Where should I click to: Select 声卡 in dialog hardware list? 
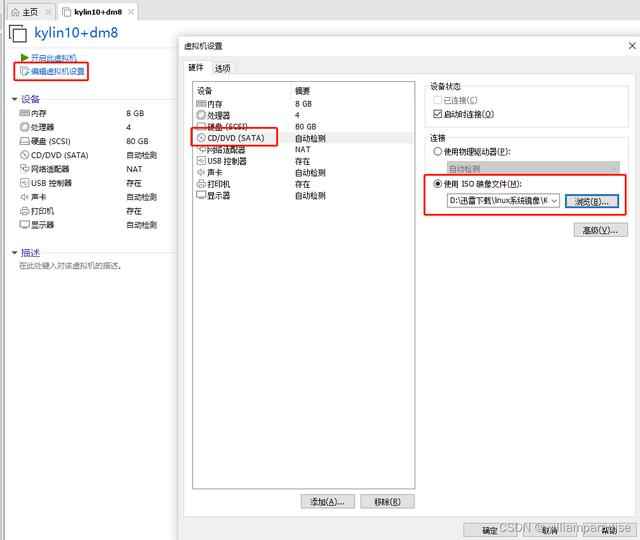coord(304,173)
